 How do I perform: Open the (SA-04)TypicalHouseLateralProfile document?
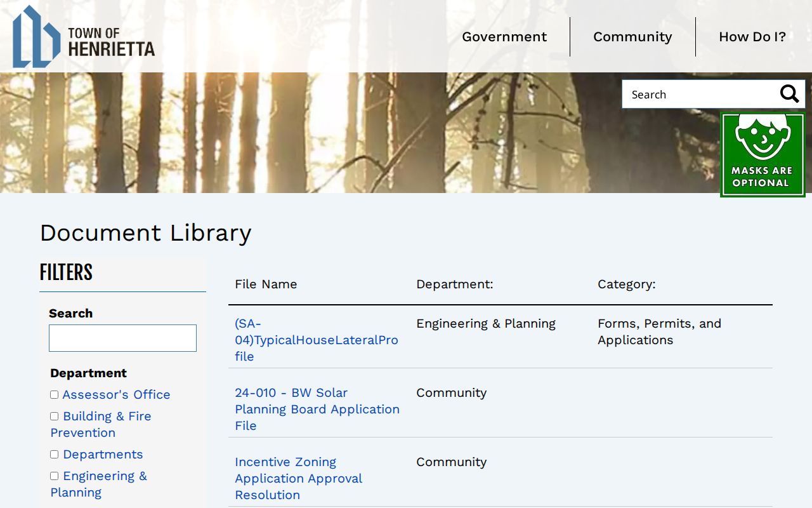(317, 340)
